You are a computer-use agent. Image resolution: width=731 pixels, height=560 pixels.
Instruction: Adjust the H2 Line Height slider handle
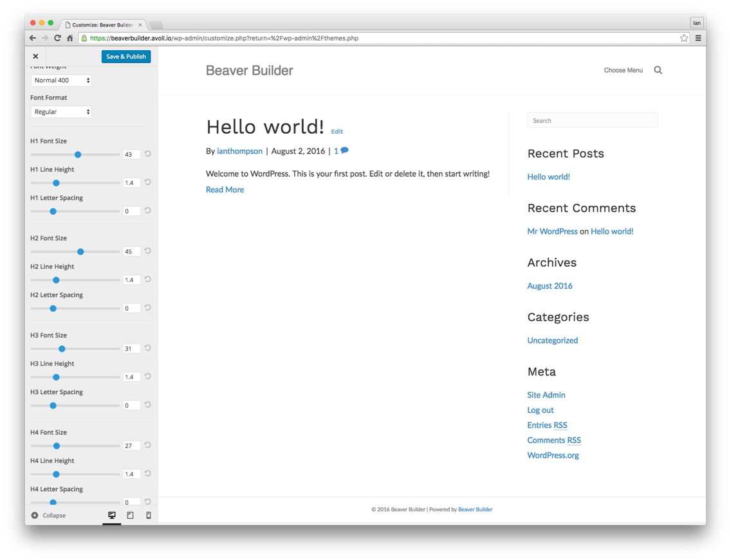pos(56,280)
